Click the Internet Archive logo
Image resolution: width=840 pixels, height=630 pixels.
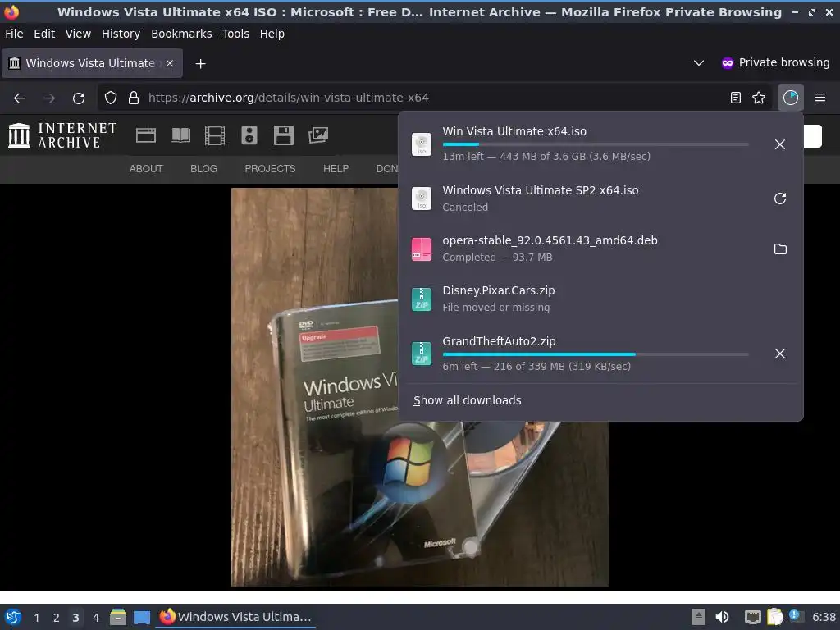click(62, 135)
